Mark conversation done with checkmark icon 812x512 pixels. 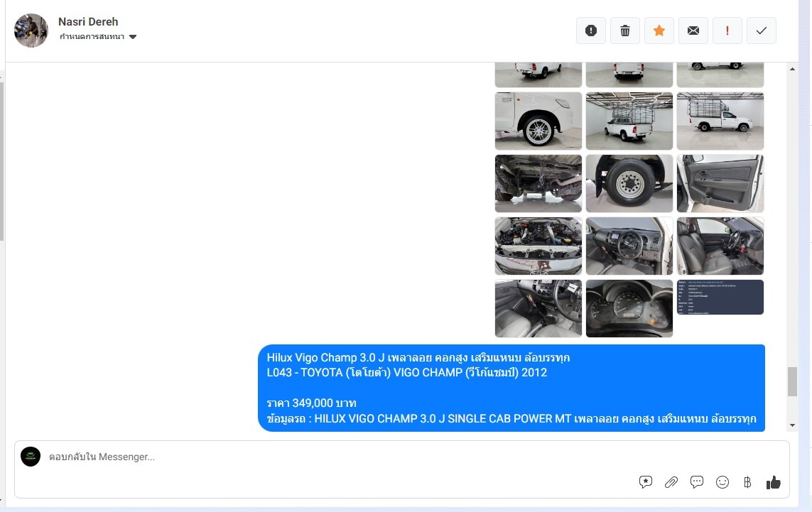pos(762,31)
